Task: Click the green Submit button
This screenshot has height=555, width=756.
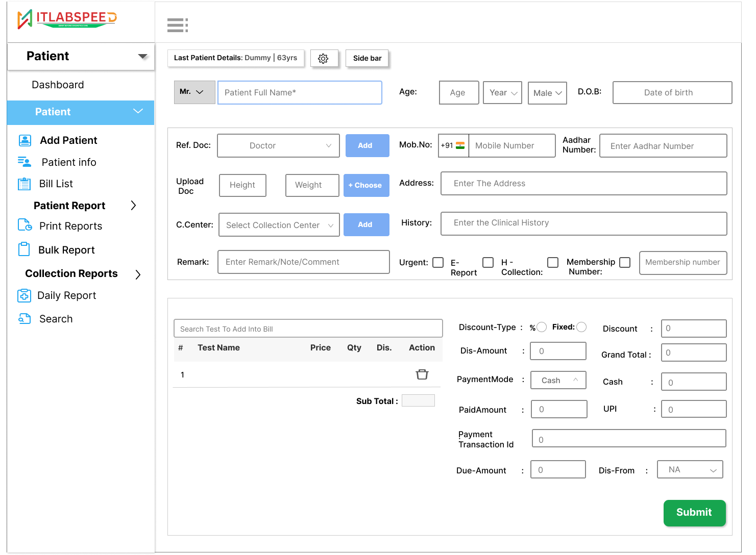Action: click(x=694, y=513)
